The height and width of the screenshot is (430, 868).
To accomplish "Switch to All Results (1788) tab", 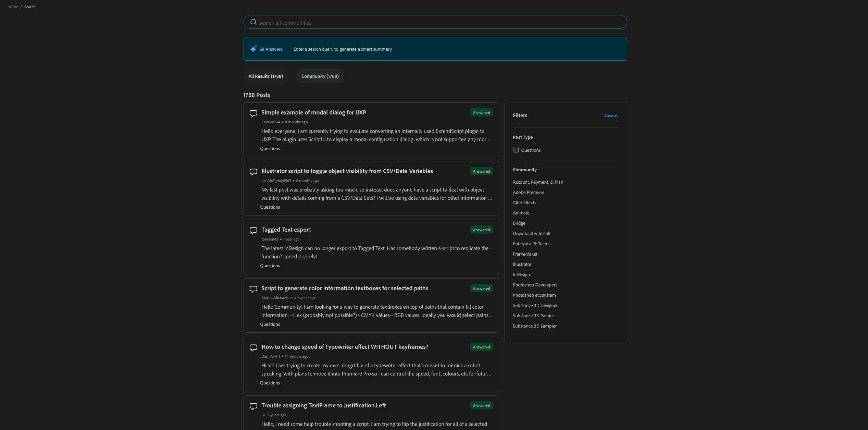I will (x=265, y=76).
